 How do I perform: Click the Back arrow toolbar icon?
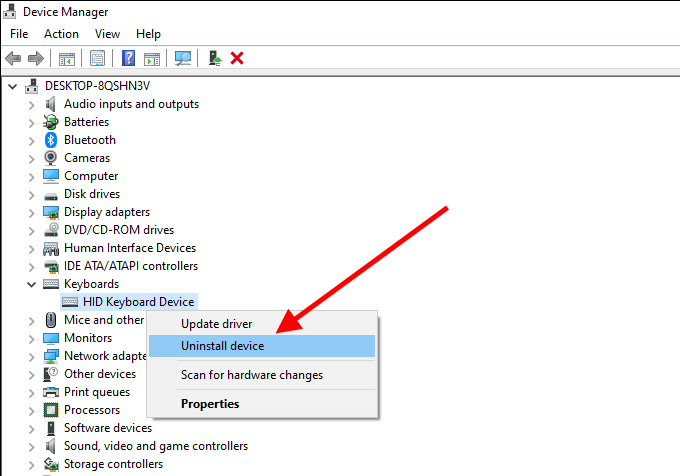click(13, 58)
